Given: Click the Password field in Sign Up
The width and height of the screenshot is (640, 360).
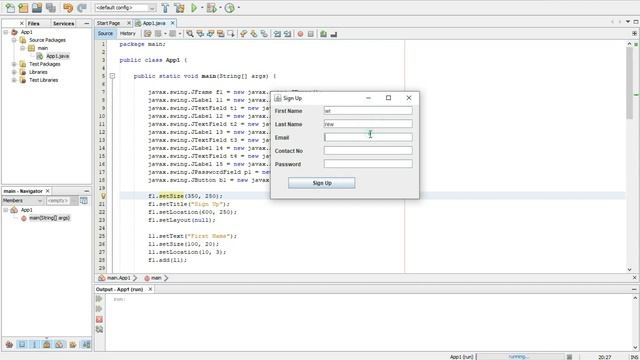Looking at the screenshot, I should [x=368, y=164].
